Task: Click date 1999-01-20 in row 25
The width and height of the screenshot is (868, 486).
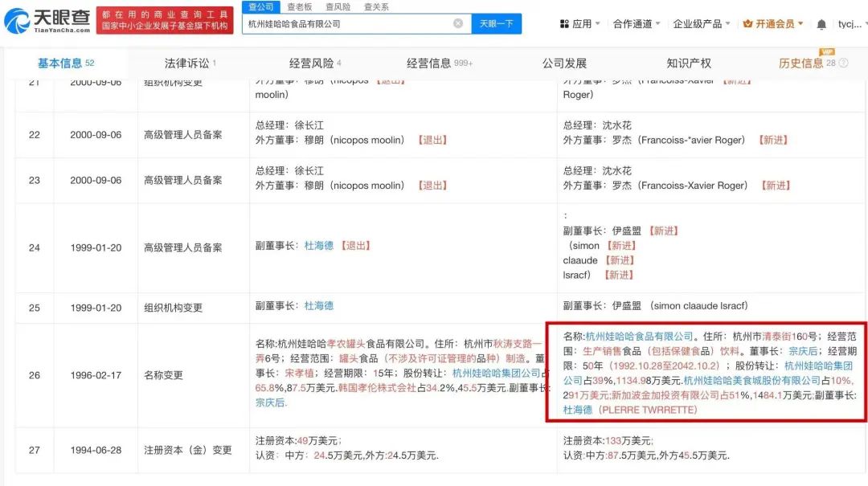Action: (96, 308)
